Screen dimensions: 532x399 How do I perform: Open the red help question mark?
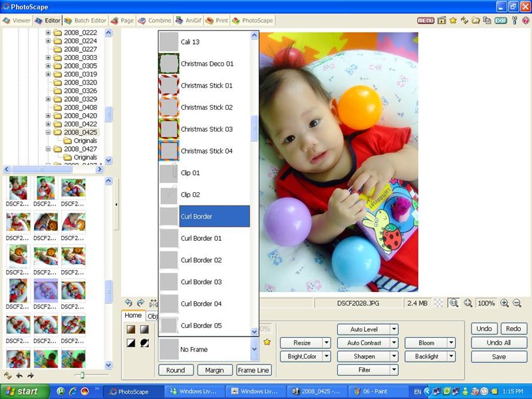pyautogui.click(x=525, y=21)
